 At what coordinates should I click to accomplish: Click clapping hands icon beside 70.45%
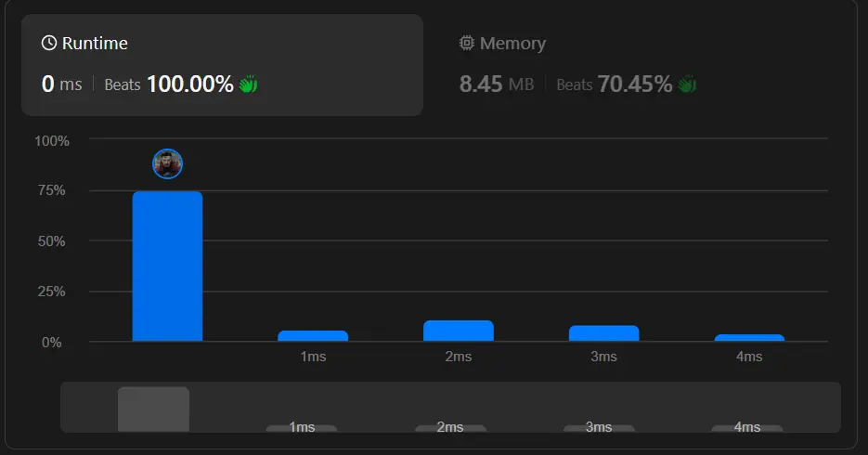click(687, 84)
